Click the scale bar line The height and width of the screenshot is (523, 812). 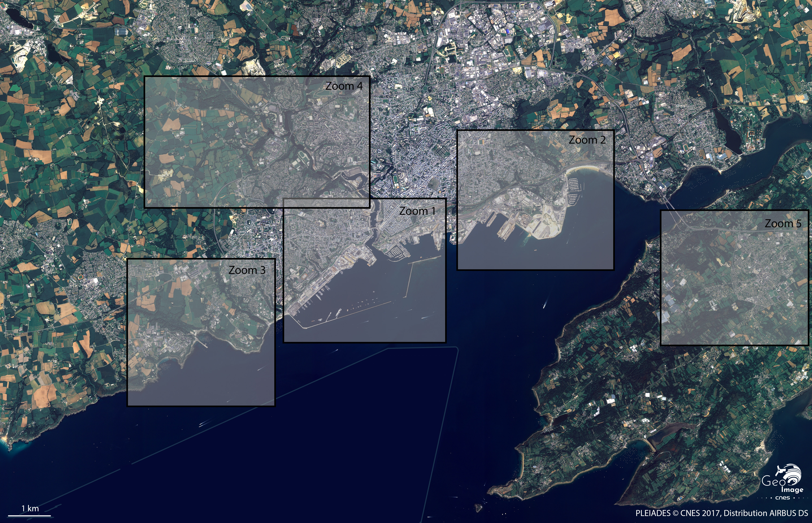pyautogui.click(x=29, y=516)
